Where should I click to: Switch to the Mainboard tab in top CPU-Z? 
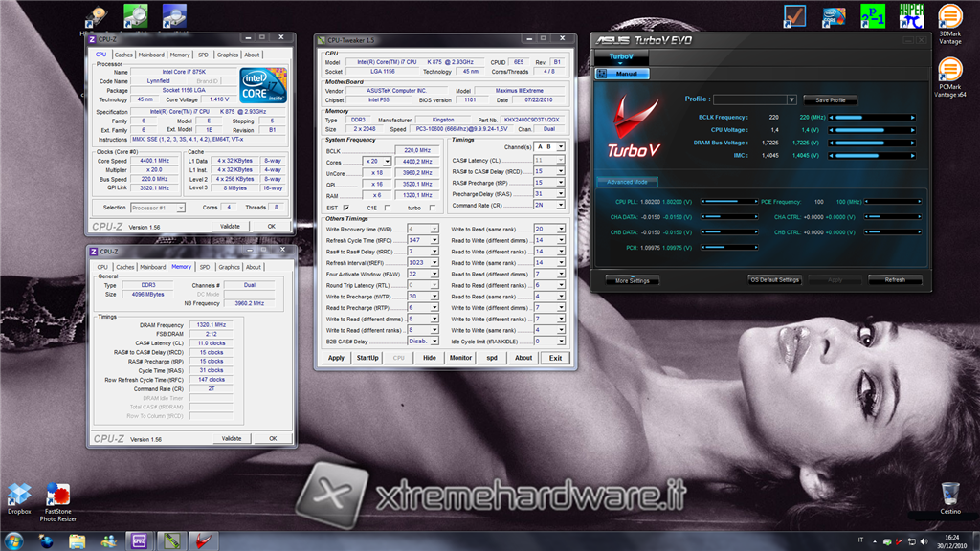tap(151, 55)
